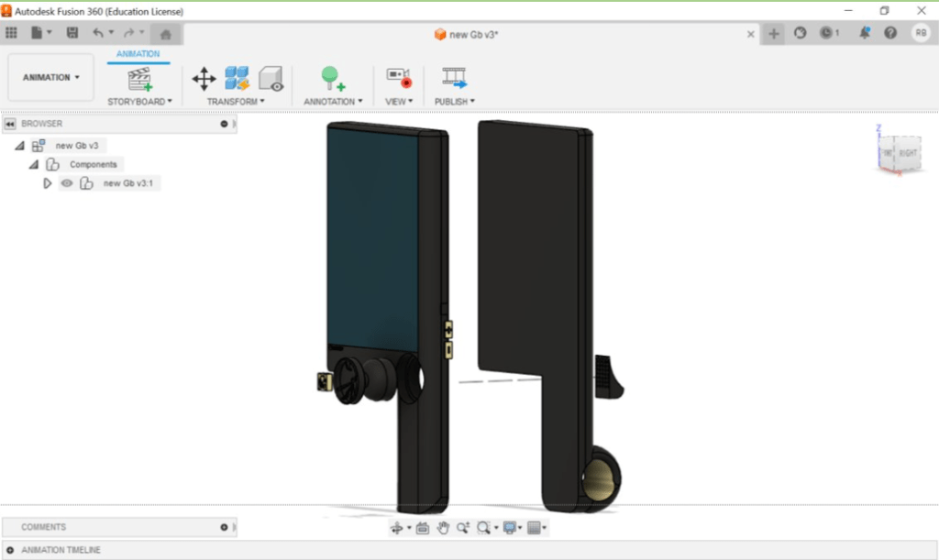Expand the new Gb v3:1 tree node
The width and height of the screenshot is (939, 560).
[48, 183]
